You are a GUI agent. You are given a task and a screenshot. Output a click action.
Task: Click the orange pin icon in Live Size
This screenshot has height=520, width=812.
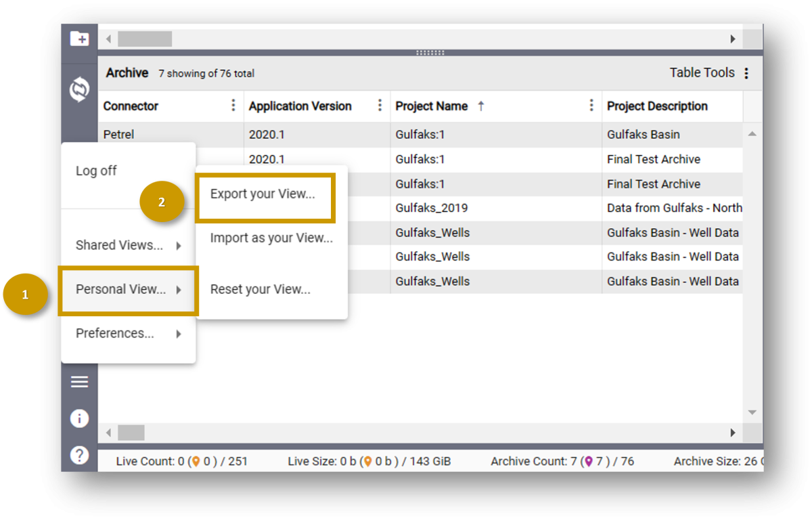pyautogui.click(x=367, y=461)
